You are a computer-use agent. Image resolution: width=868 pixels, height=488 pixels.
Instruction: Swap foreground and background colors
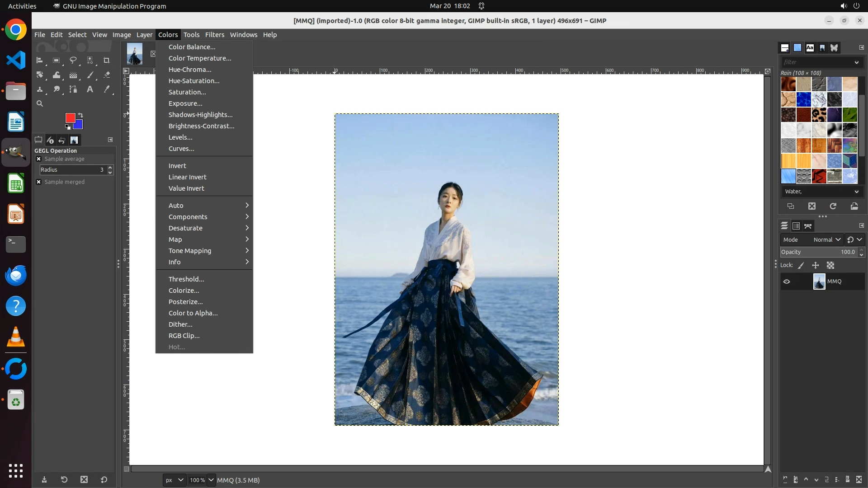click(80, 115)
